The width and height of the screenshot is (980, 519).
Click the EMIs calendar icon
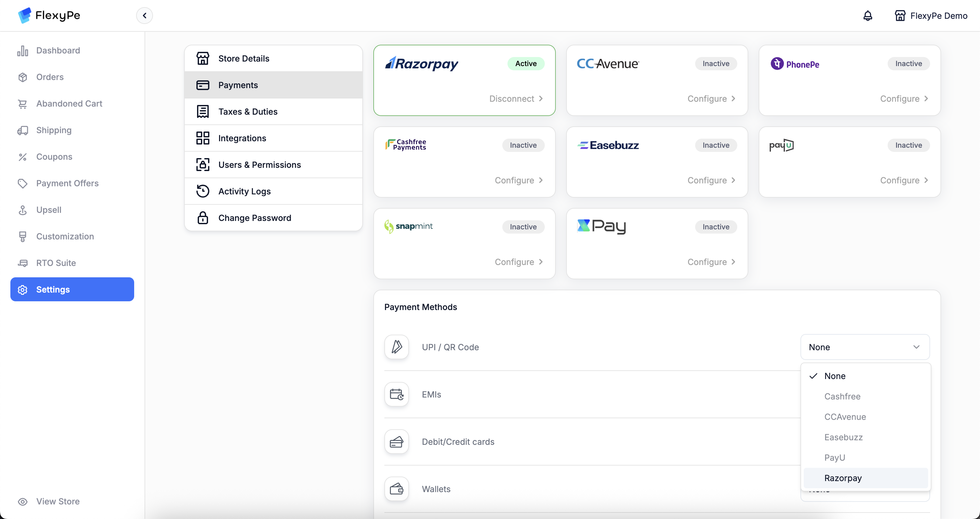(x=396, y=394)
